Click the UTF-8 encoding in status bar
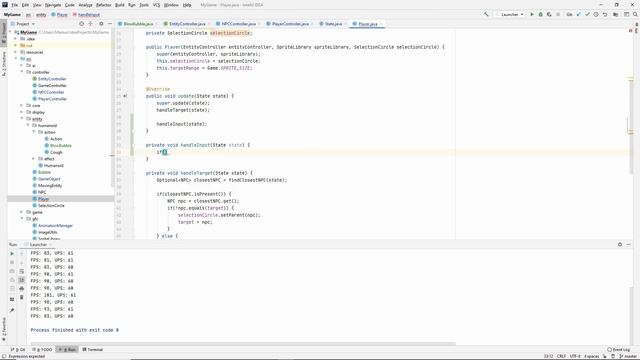Screen dimensions: 640x360 click(x=575, y=356)
